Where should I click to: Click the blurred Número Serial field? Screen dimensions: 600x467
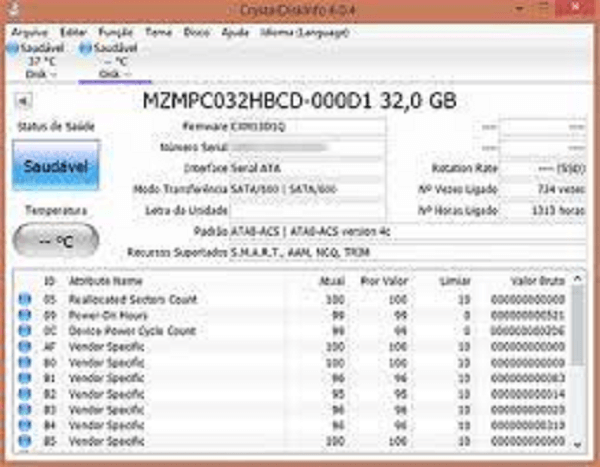[307, 147]
